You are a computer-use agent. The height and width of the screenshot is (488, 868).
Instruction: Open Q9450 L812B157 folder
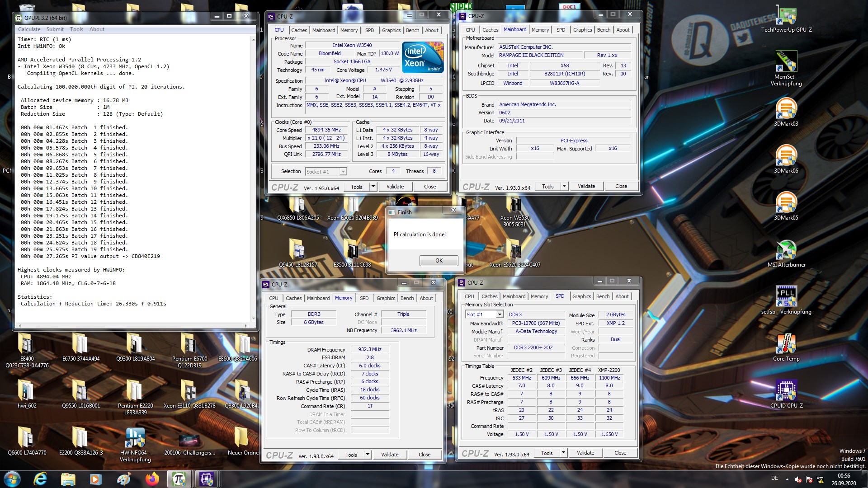pos(298,253)
